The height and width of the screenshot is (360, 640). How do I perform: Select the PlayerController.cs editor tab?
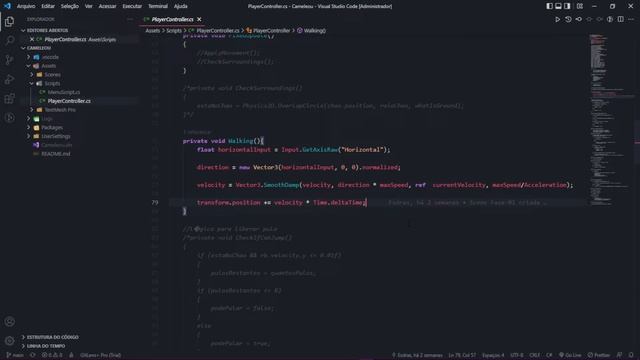[x=173, y=19]
